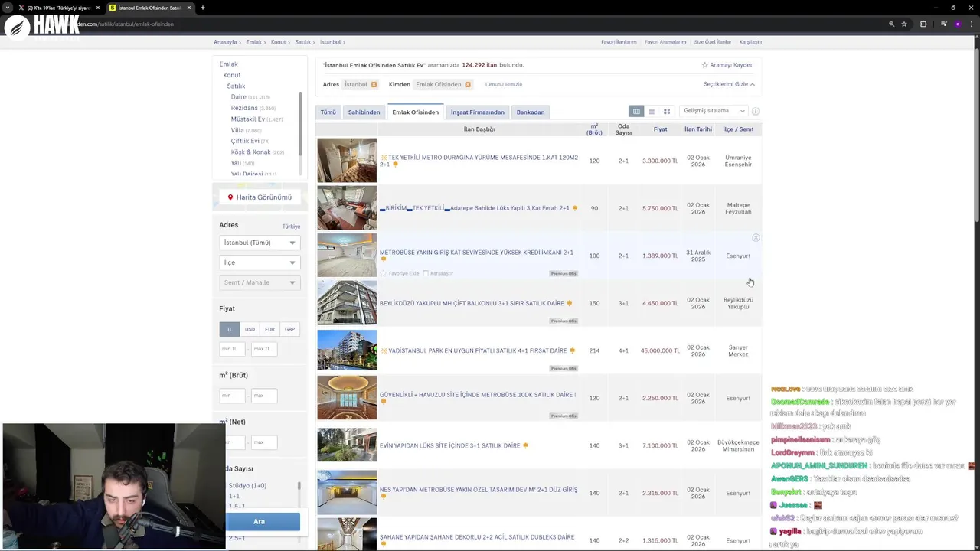Expand the Emlak category tree root

pos(228,64)
